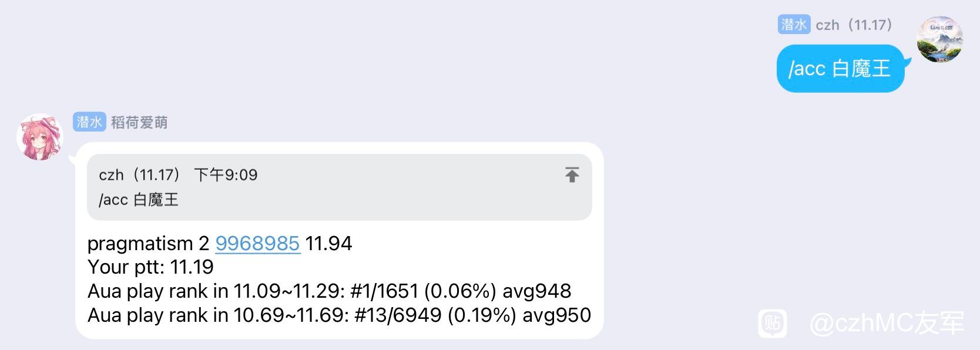Click the 11.94 chart constant value
980x350 pixels.
328,243
